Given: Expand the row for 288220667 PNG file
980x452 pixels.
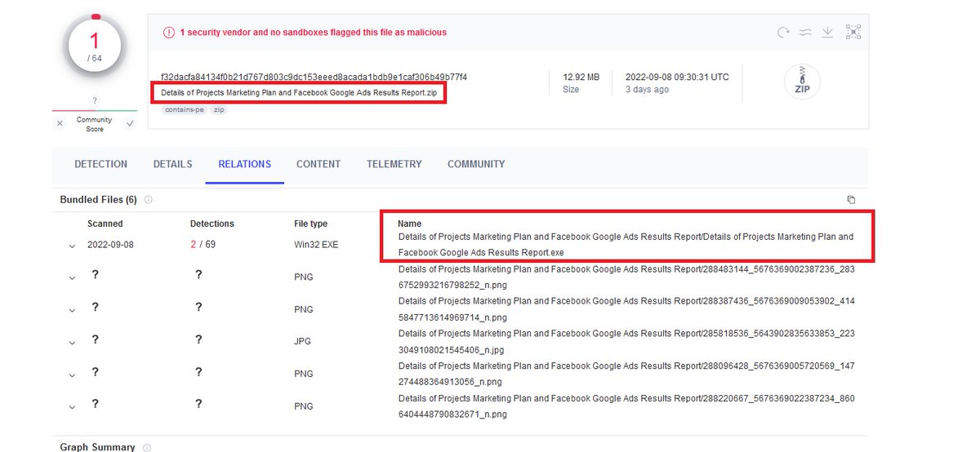Looking at the screenshot, I should (x=72, y=406).
